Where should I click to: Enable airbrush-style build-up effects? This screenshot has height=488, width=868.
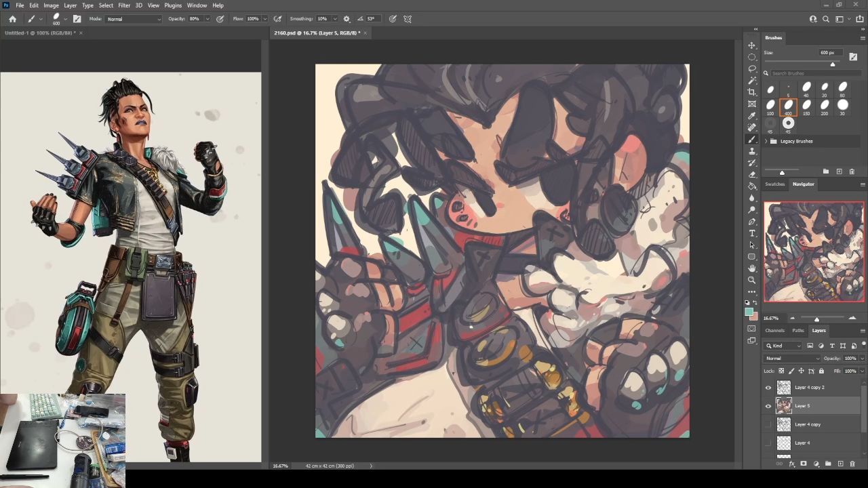tap(277, 19)
